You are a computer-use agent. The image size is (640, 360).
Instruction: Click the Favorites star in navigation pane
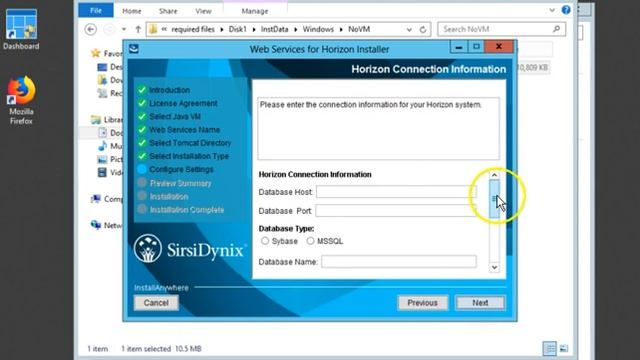(96, 53)
